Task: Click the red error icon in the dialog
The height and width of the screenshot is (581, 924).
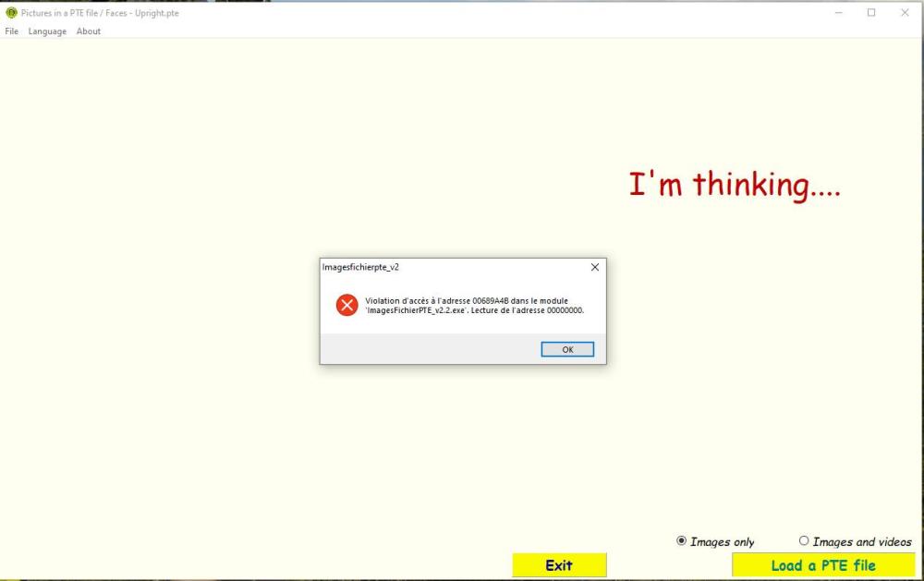Action: (x=346, y=305)
